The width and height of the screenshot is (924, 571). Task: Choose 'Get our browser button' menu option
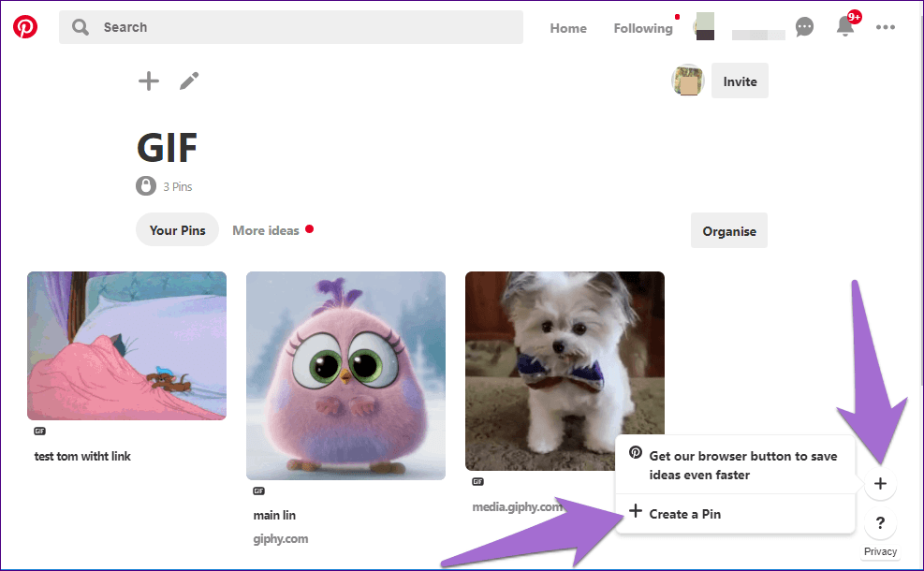pyautogui.click(x=736, y=465)
